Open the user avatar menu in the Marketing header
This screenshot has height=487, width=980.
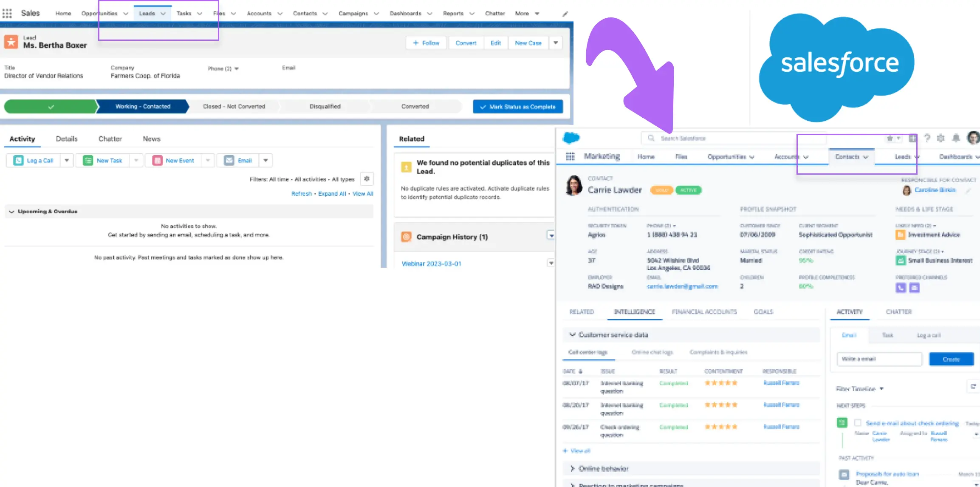pyautogui.click(x=973, y=138)
